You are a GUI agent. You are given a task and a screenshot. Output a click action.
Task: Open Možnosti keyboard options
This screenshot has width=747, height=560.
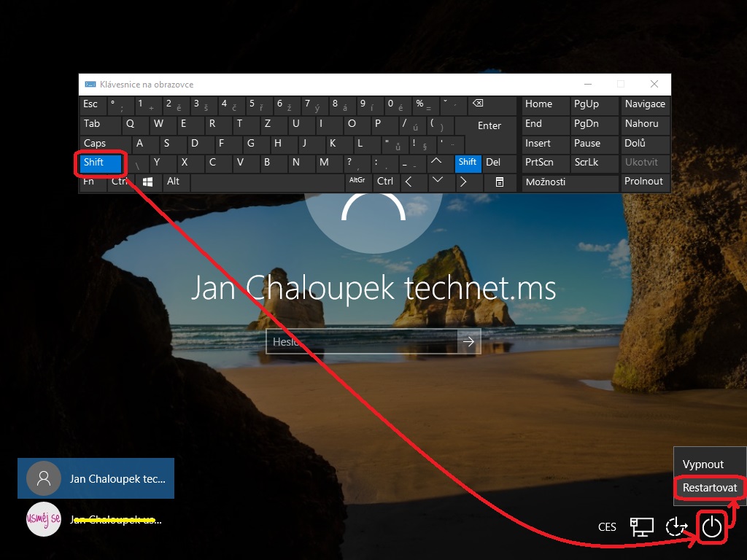click(x=570, y=182)
